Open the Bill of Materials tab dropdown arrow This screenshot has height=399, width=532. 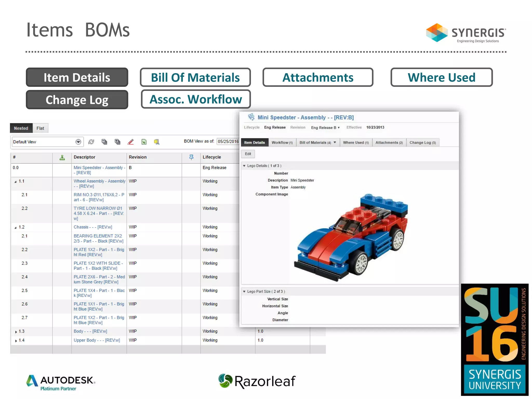(335, 142)
